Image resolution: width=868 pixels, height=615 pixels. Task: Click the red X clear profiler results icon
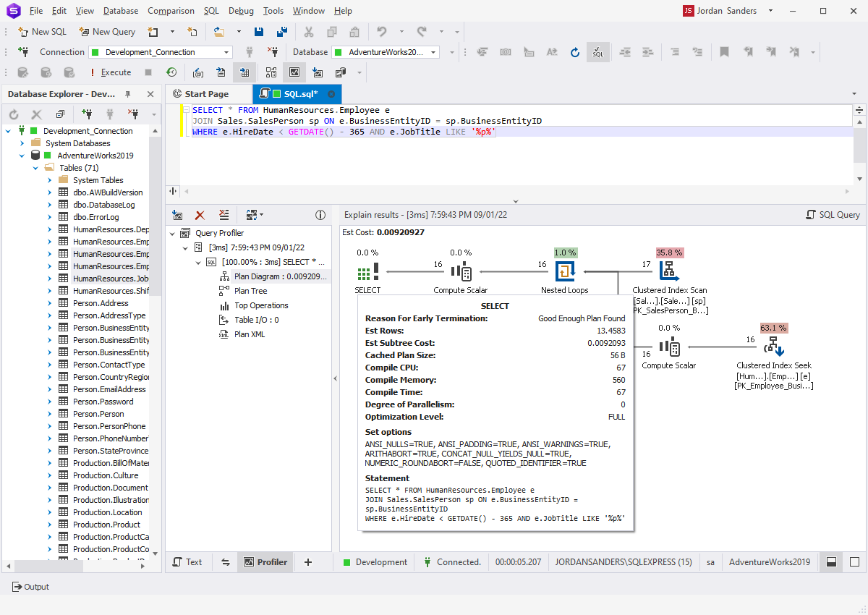[x=200, y=215]
